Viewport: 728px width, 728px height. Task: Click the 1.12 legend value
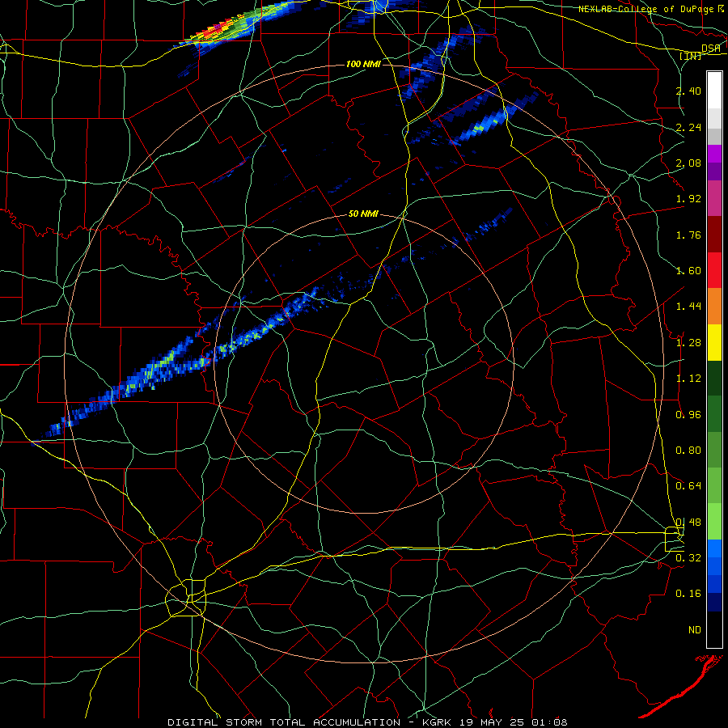click(x=688, y=379)
